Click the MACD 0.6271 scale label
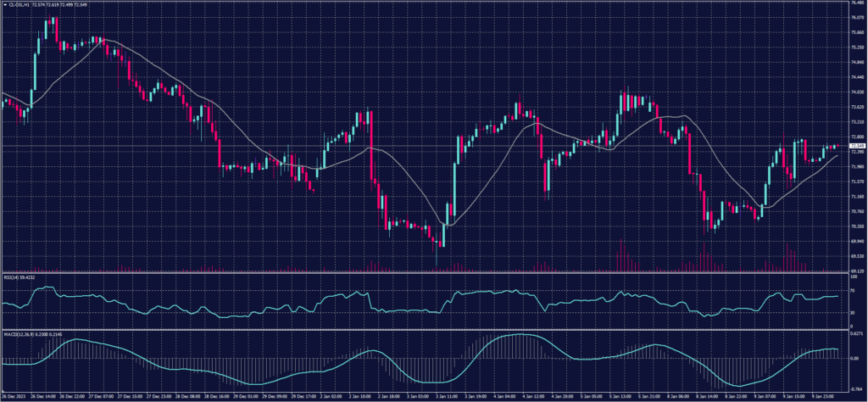868x402 pixels. coord(856,334)
